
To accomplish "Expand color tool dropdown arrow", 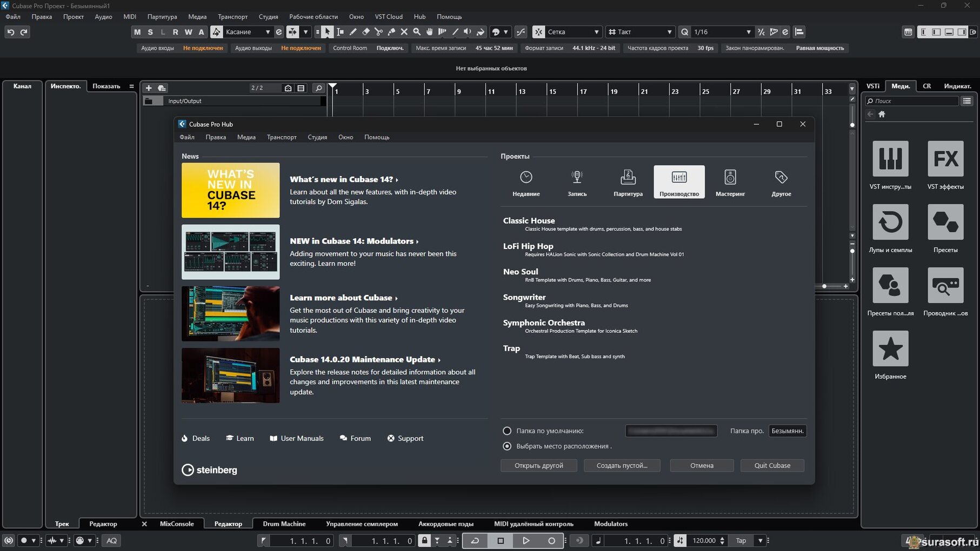I will coord(506,32).
